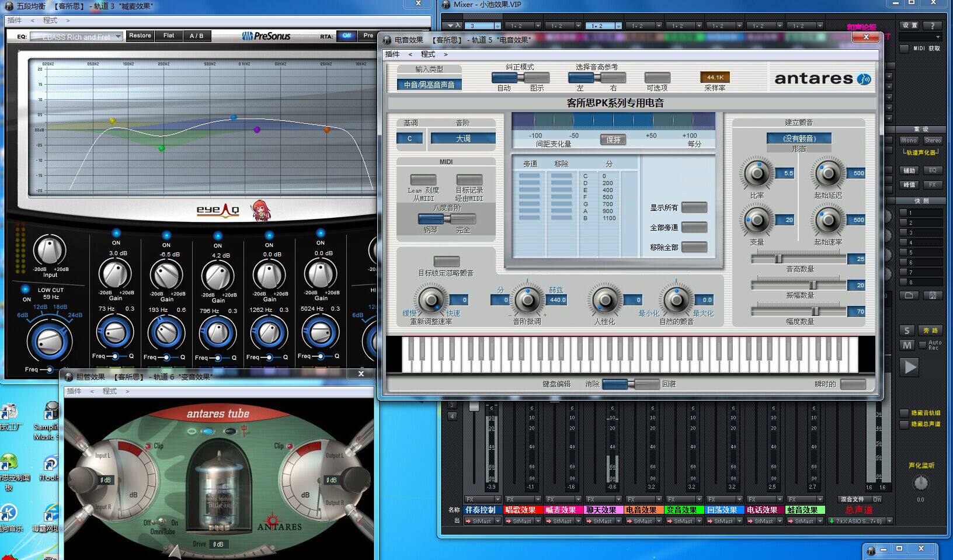Click the Mixer play button
Screen dimensions: 953x560
coord(910,367)
